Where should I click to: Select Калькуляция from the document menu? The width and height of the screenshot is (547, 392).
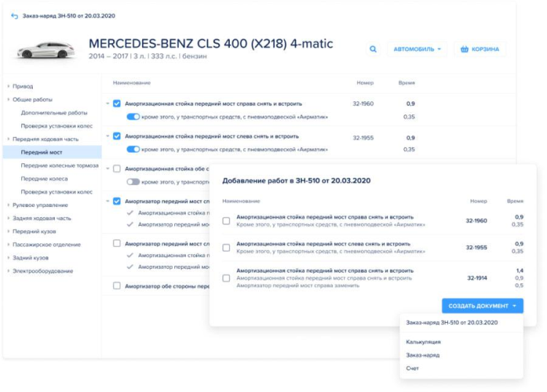point(423,342)
